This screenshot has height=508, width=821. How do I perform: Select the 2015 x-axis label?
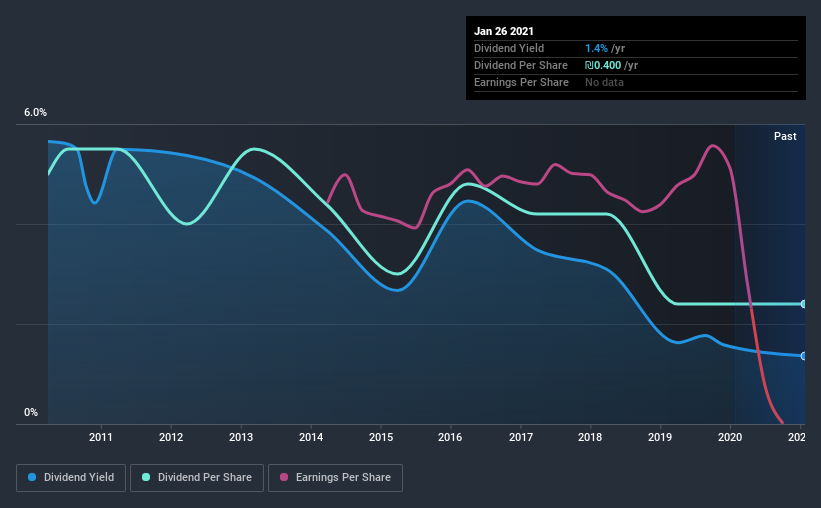(381, 437)
